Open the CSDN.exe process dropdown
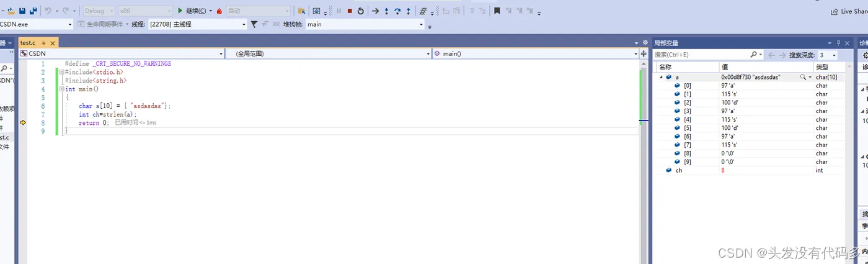Image resolution: width=868 pixels, height=264 pixels. pos(37,24)
